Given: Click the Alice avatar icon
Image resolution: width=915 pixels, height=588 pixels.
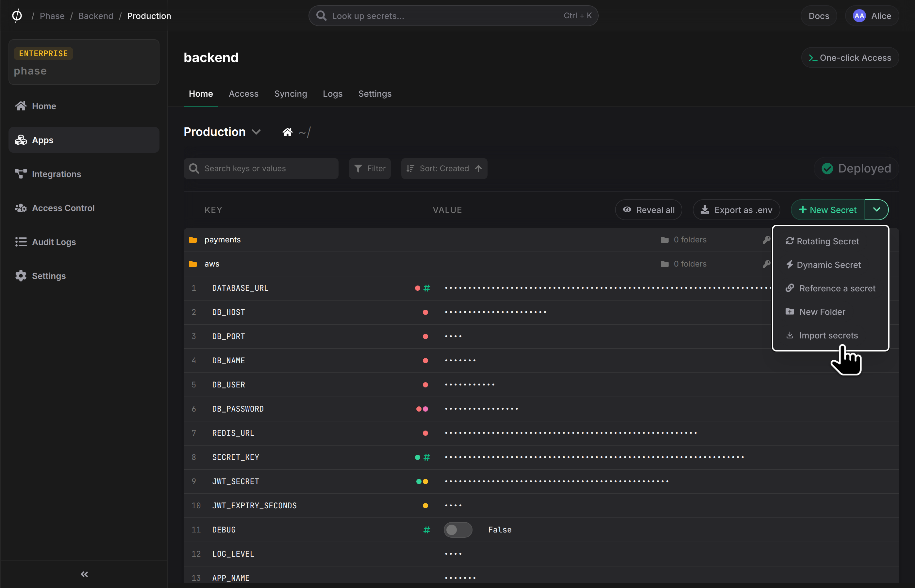Looking at the screenshot, I should (859, 16).
